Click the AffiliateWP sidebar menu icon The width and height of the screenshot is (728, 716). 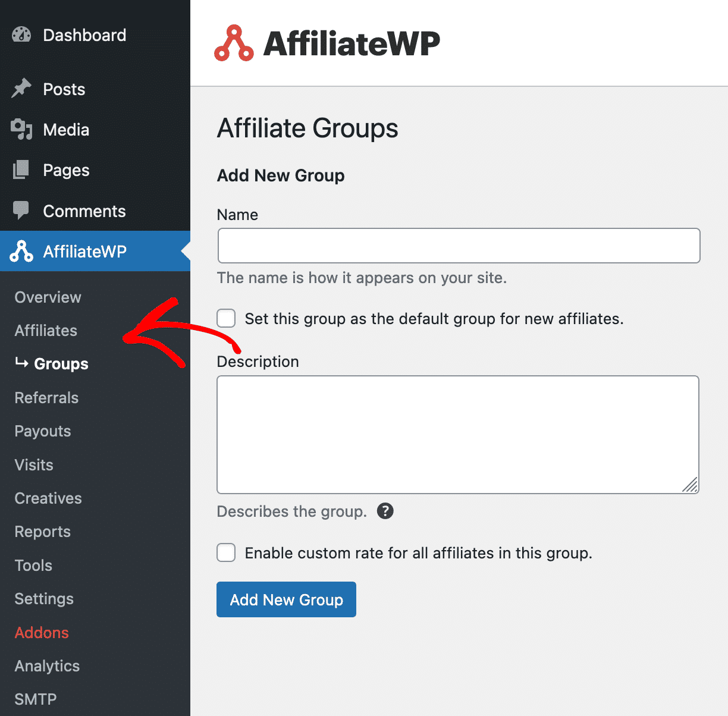(x=21, y=251)
